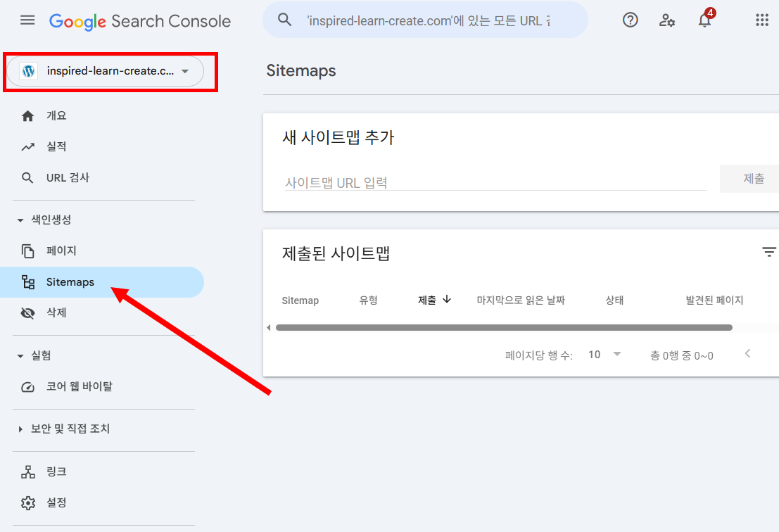Click the pages icon beside 페이지
779x532 pixels.
28,251
